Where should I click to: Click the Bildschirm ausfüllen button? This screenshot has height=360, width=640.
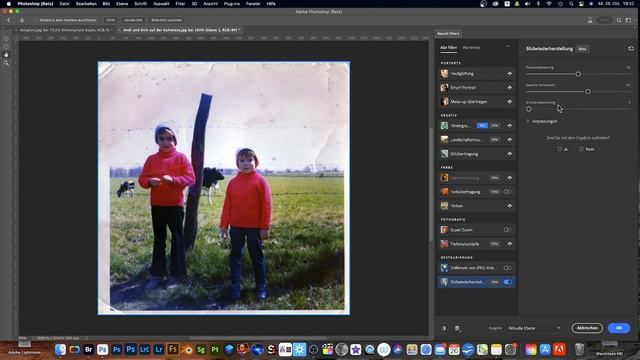tap(167, 20)
